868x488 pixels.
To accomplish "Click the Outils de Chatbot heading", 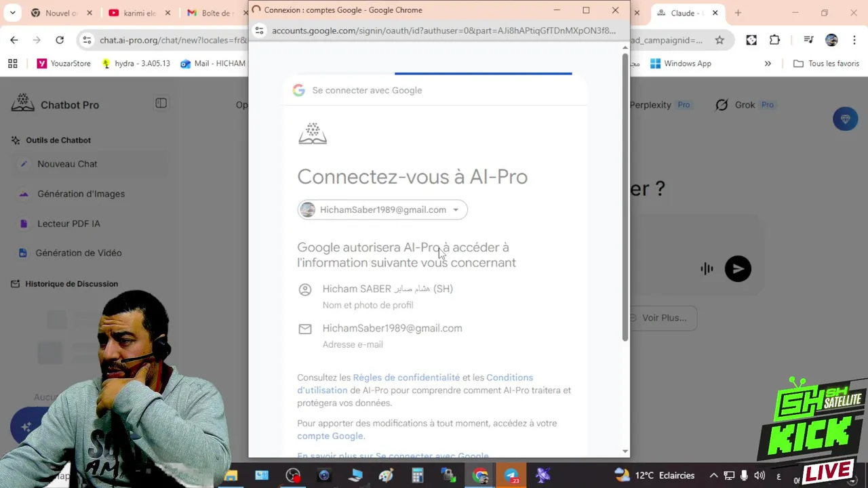I will (x=58, y=140).
